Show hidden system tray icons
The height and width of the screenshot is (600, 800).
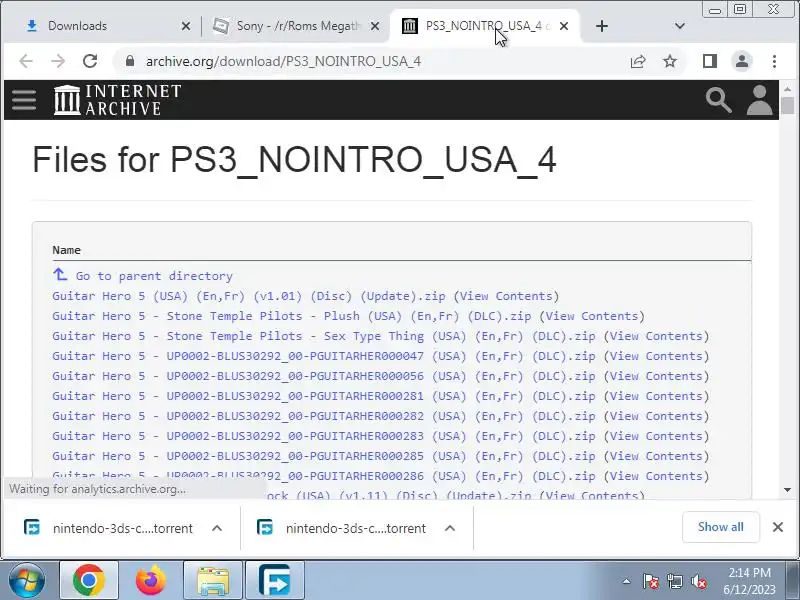(x=627, y=581)
